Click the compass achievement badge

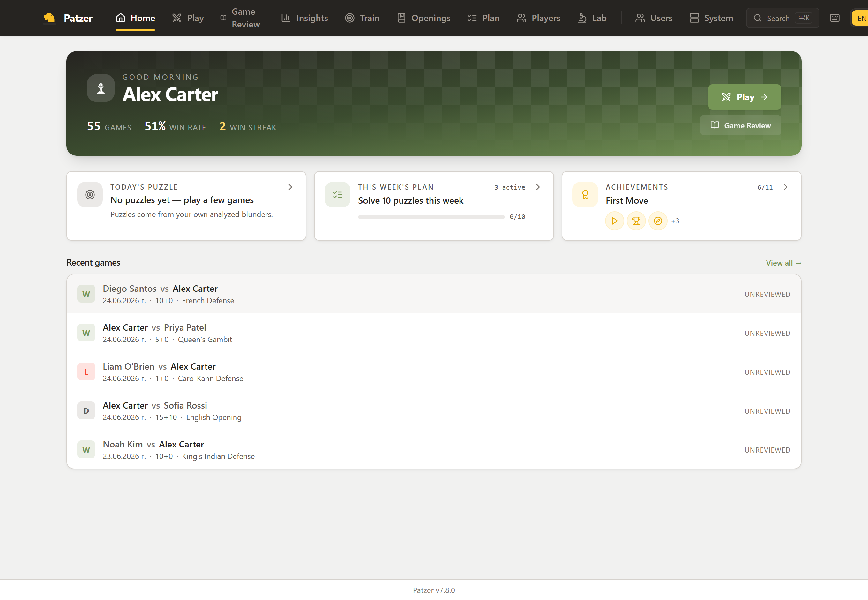[x=658, y=221]
